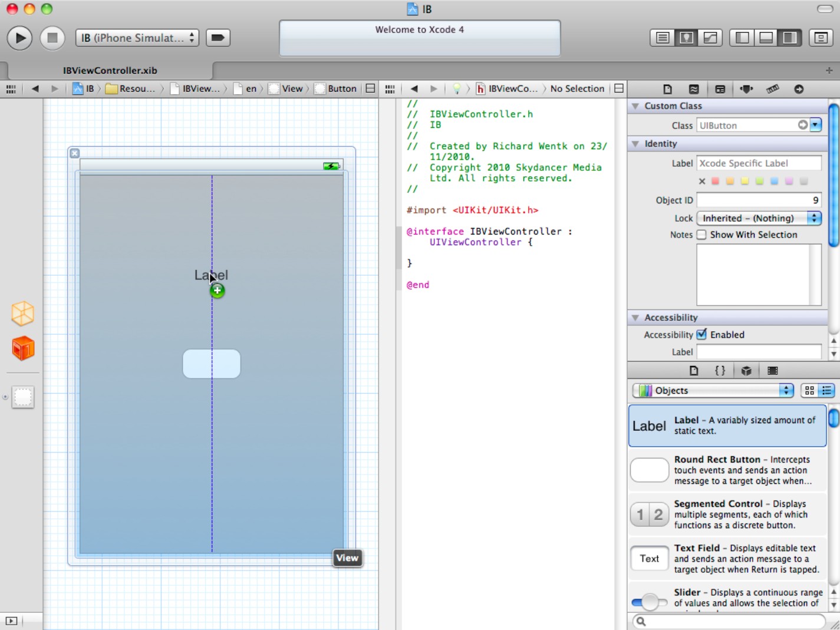This screenshot has height=630, width=840.
Task: Go back in the left editor jump bar
Action: pos(35,89)
